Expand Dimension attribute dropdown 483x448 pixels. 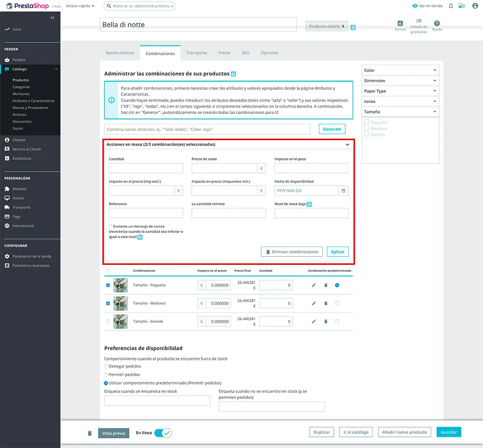point(400,81)
